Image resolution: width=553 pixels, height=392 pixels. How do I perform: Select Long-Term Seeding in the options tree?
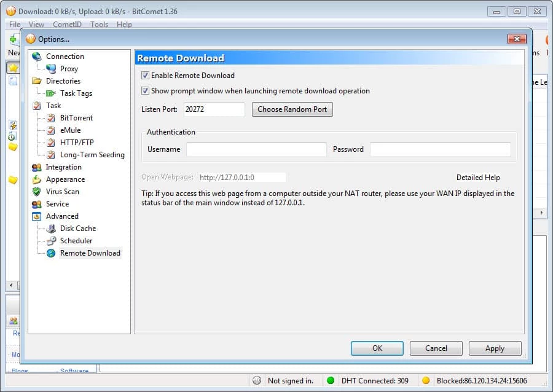pyautogui.click(x=92, y=155)
